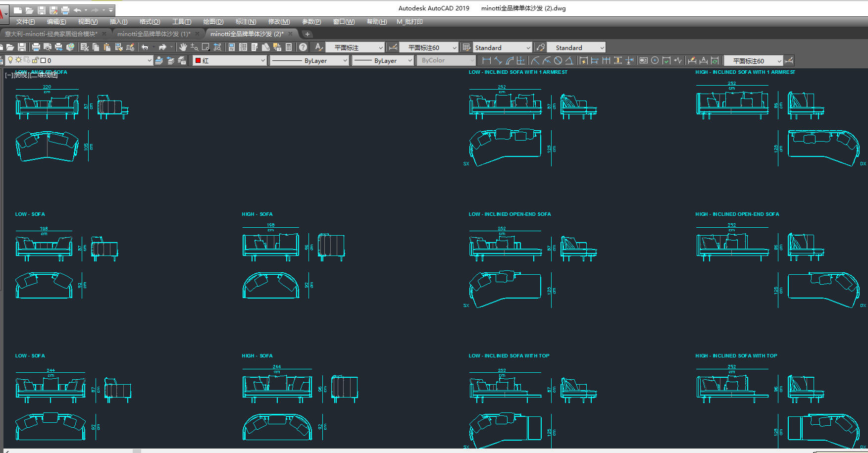Toggle layer 0 viewport freeze icon
The width and height of the screenshot is (868, 453).
point(27,60)
